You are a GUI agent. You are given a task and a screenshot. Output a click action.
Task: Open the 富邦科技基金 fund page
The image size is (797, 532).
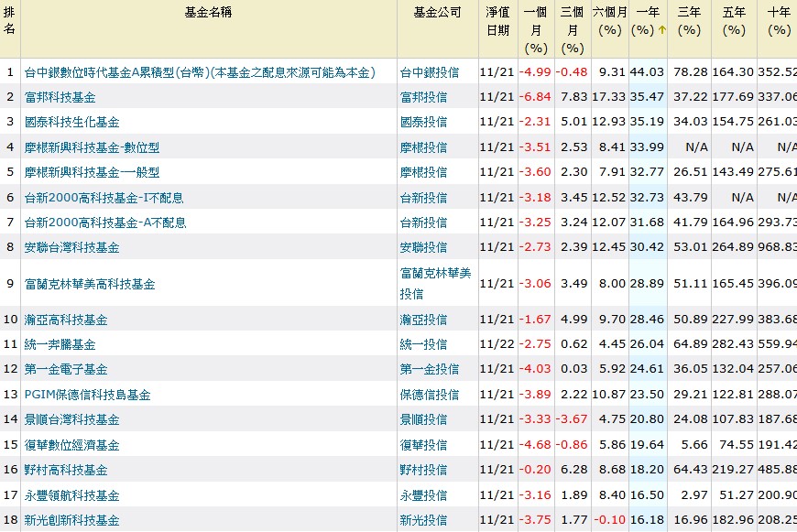point(60,97)
